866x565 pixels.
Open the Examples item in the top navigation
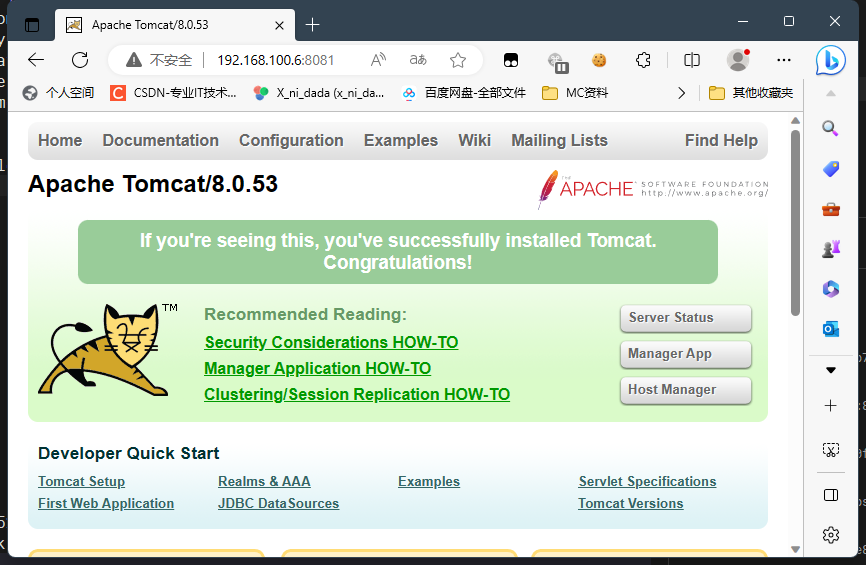pos(400,141)
